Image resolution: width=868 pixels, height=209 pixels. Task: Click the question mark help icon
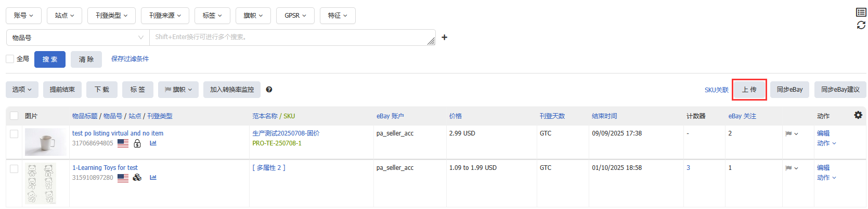(x=269, y=90)
